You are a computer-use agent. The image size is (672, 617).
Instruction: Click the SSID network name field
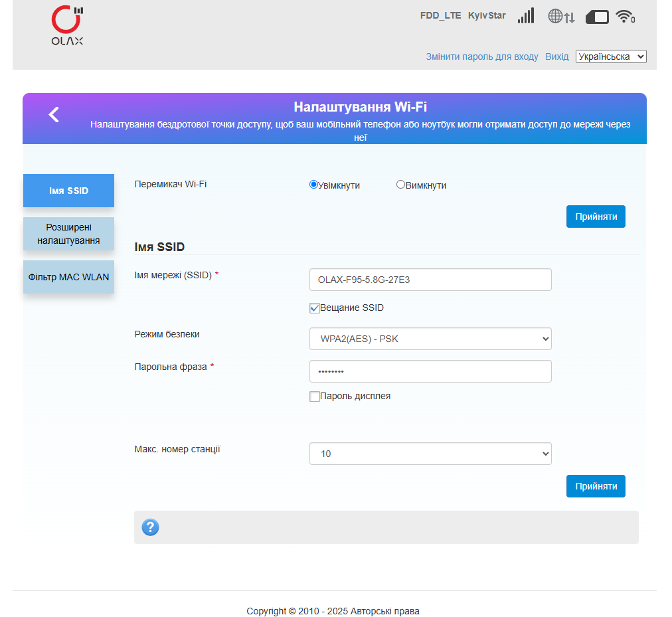(x=430, y=280)
